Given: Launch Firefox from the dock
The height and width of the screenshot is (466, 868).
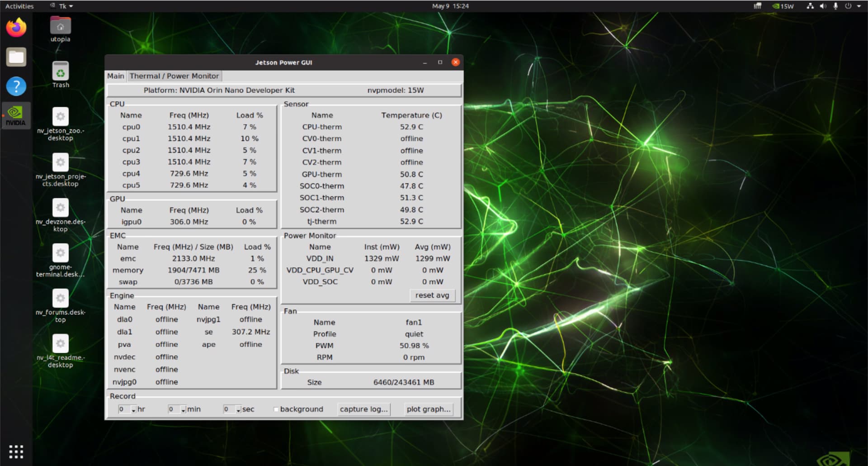Looking at the screenshot, I should [x=16, y=27].
